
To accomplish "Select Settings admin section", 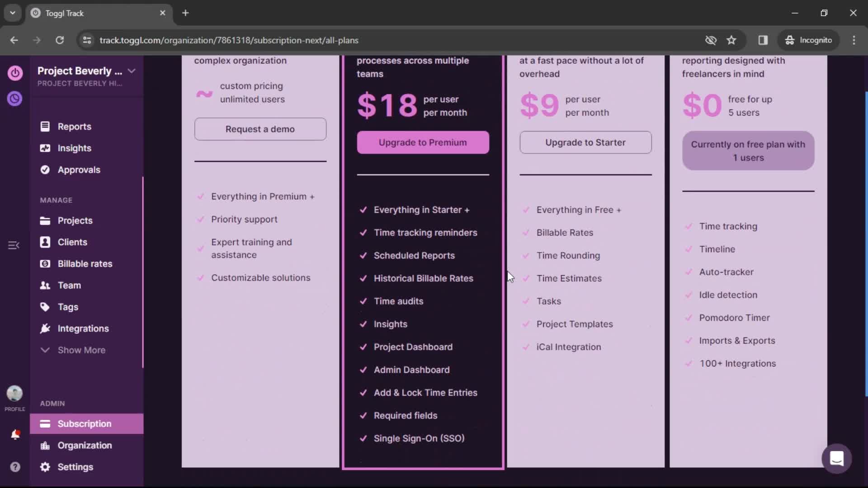I will pos(75,467).
